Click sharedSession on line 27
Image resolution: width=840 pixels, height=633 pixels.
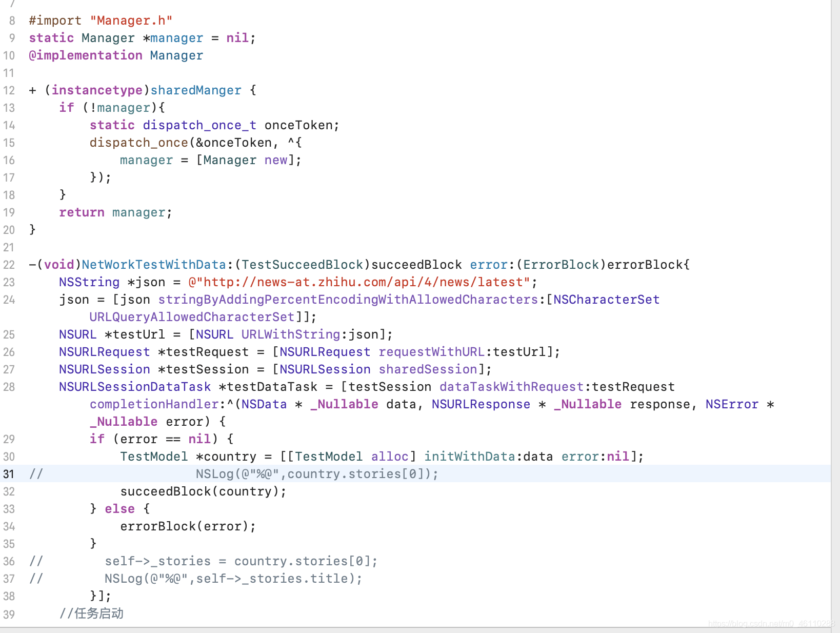(x=428, y=369)
